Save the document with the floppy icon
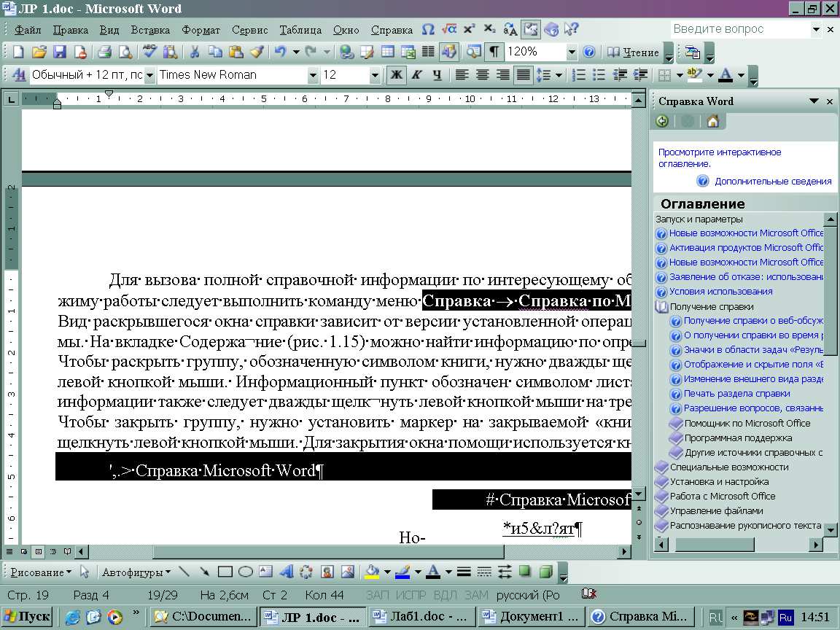Screen dimensions: 840x630 (x=60, y=52)
